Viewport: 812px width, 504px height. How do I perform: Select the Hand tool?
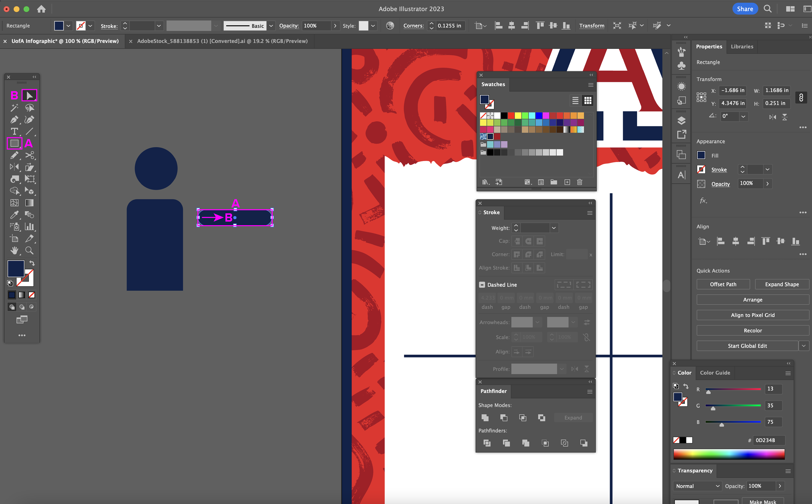coord(14,250)
